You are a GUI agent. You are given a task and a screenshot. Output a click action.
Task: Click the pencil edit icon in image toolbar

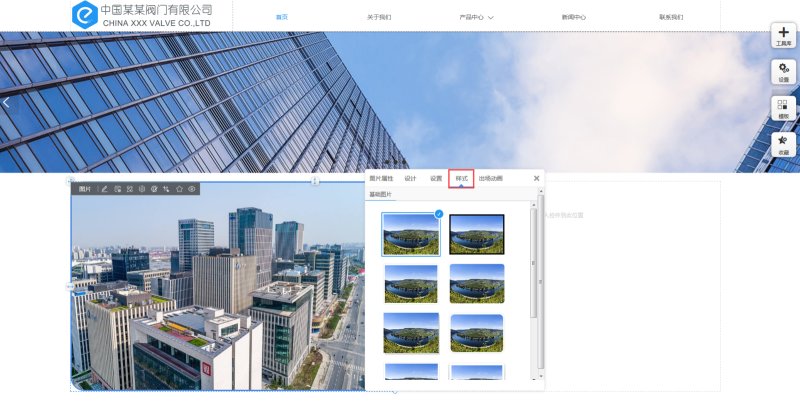pyautogui.click(x=104, y=189)
